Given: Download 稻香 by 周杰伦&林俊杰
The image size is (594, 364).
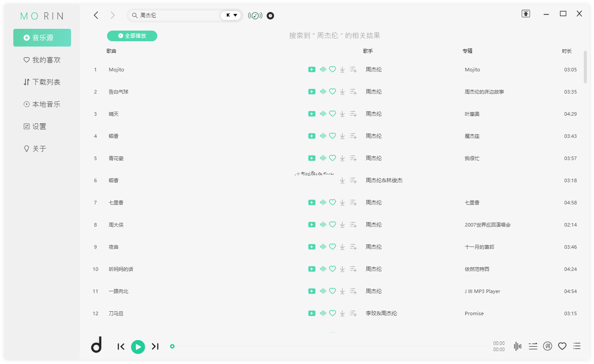Looking at the screenshot, I should 342,180.
